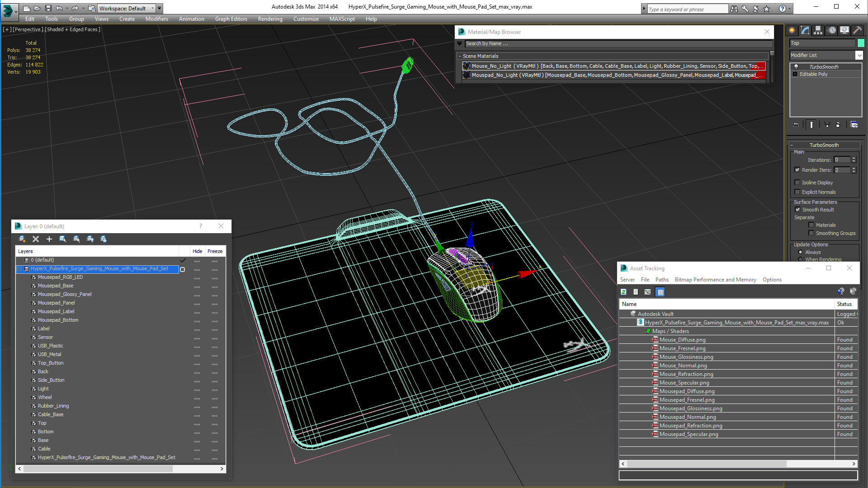Collapse the TurboSmooth rollout header

pos(824,145)
